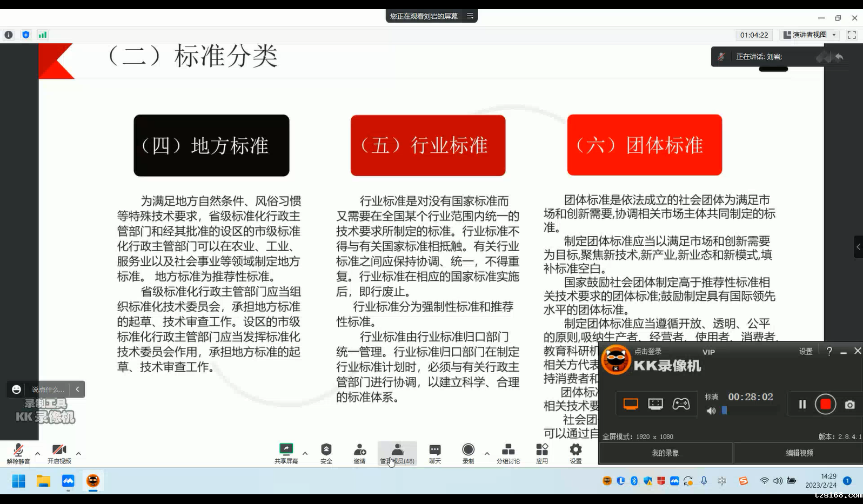
Task: Click the Share Screen (共享屏幕) icon
Action: [x=286, y=450]
